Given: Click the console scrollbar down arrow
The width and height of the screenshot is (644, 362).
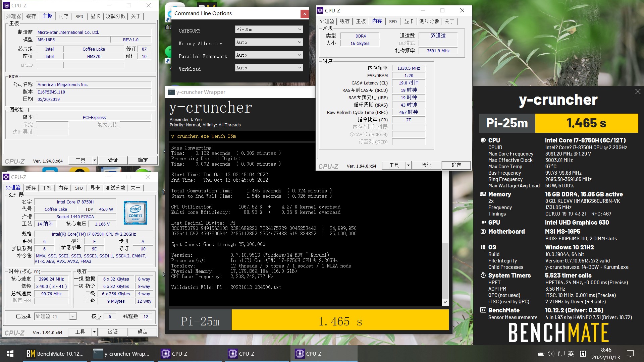Looking at the screenshot, I should coord(445,302).
